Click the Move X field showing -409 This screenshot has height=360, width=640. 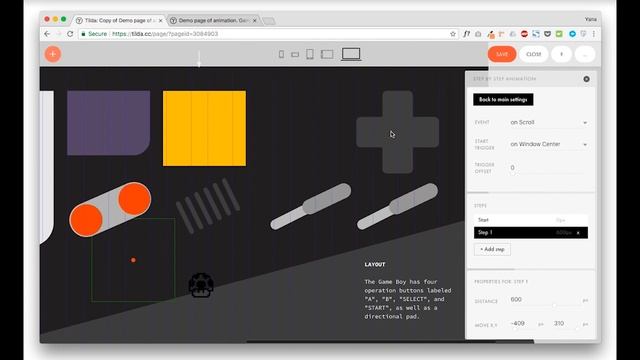click(x=522, y=323)
